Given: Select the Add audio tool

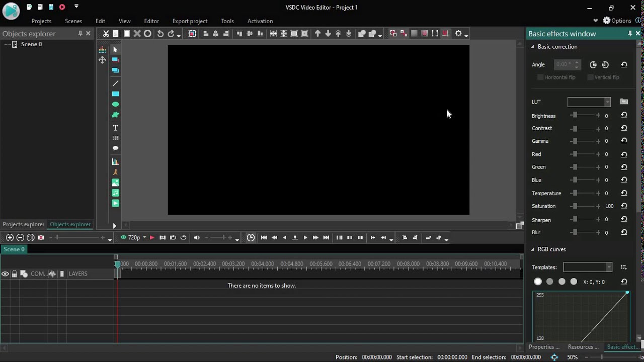Looking at the screenshot, I should (115, 193).
